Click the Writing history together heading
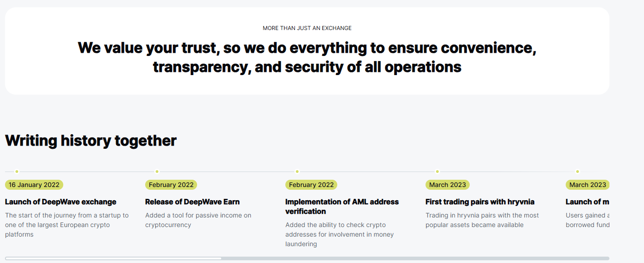The image size is (644, 263). click(91, 141)
